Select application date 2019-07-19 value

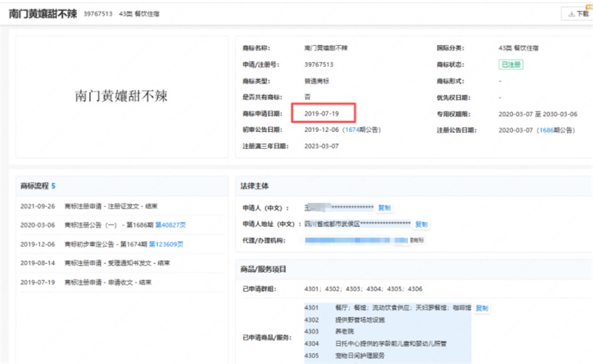[x=322, y=113]
